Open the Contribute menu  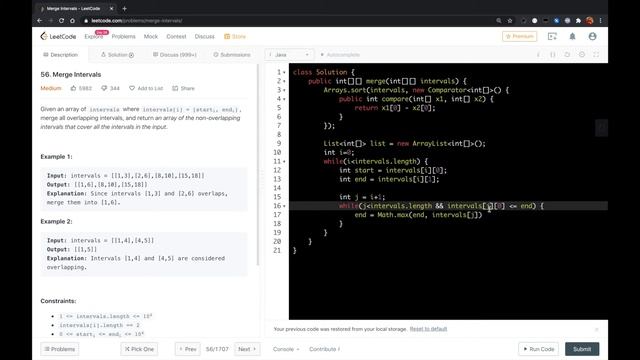[x=324, y=349]
